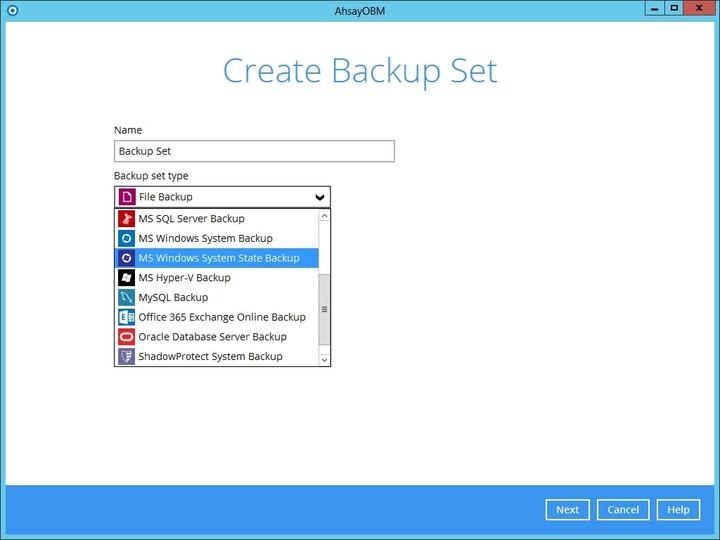Pick MySQL Backup in the type list
Viewport: 720px width, 540px height.
click(173, 297)
